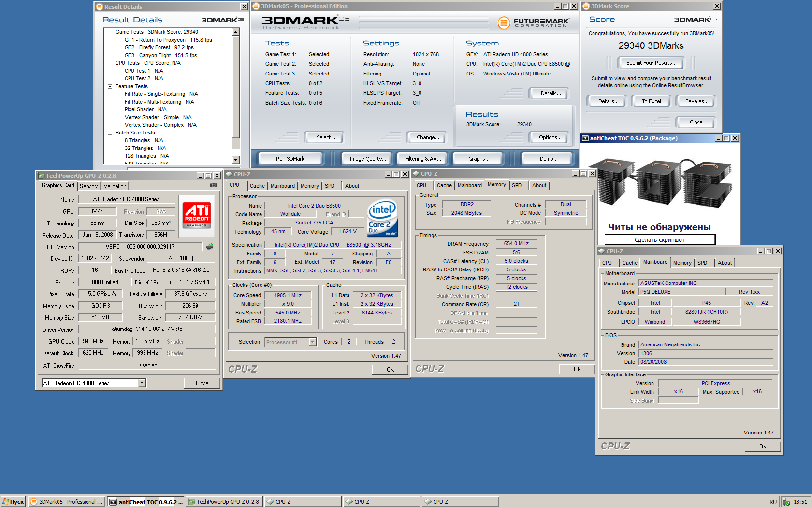Open the GPU selection dropdown in GPU-Z
The width and height of the screenshot is (812, 508).
tap(142, 383)
